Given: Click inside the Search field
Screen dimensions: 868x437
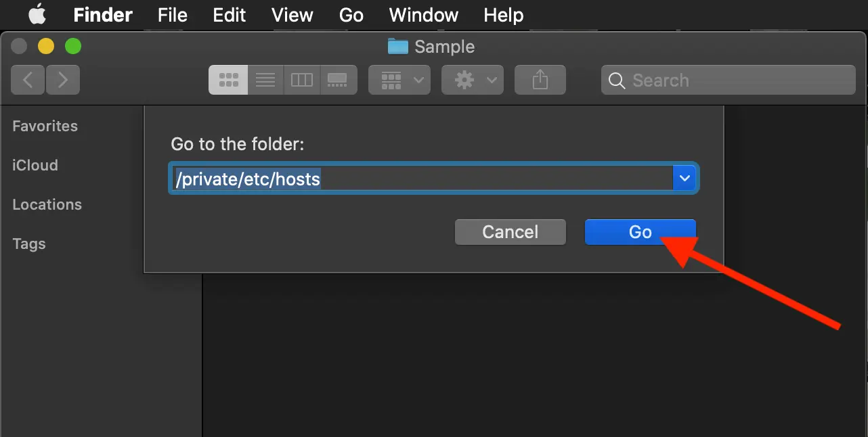Looking at the screenshot, I should coord(728,80).
